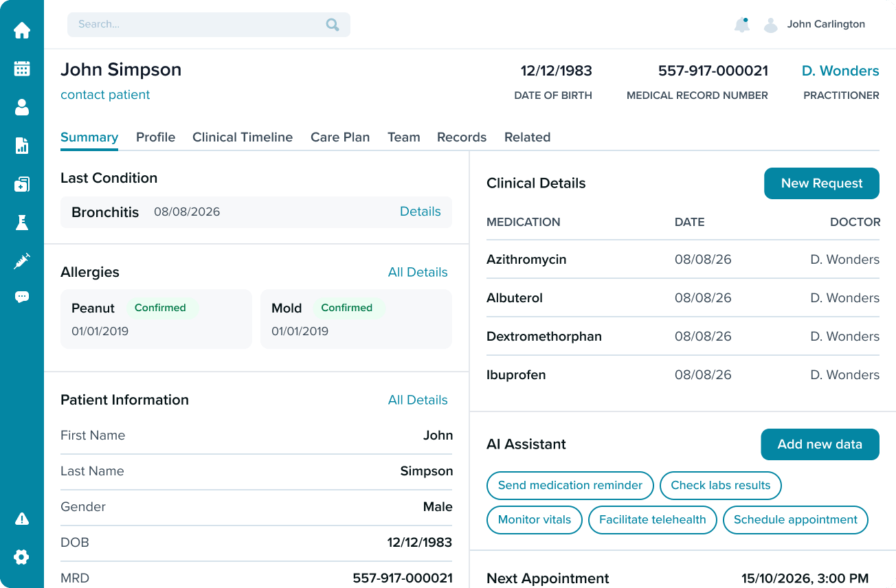Open the chat messages icon in sidebar
Screen dimensions: 896x588
tap(22, 297)
